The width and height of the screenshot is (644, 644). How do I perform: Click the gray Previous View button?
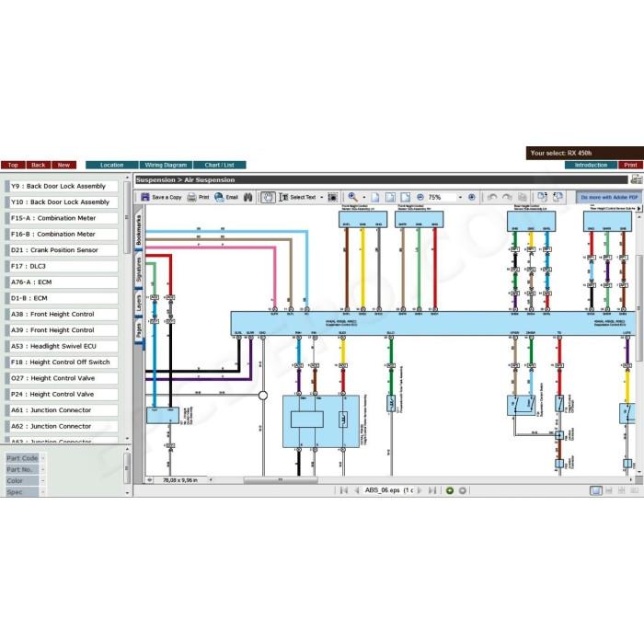pos(463,490)
